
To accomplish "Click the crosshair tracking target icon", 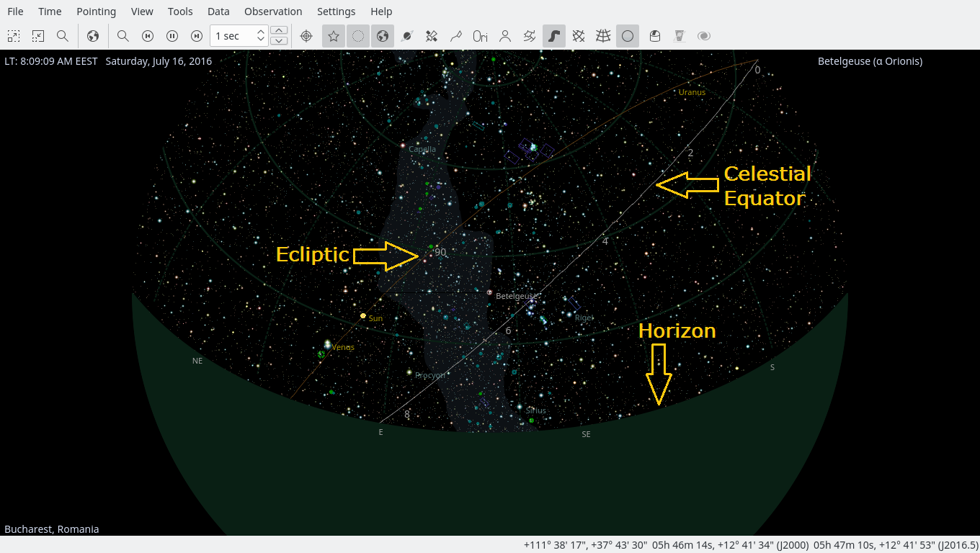I will click(306, 36).
